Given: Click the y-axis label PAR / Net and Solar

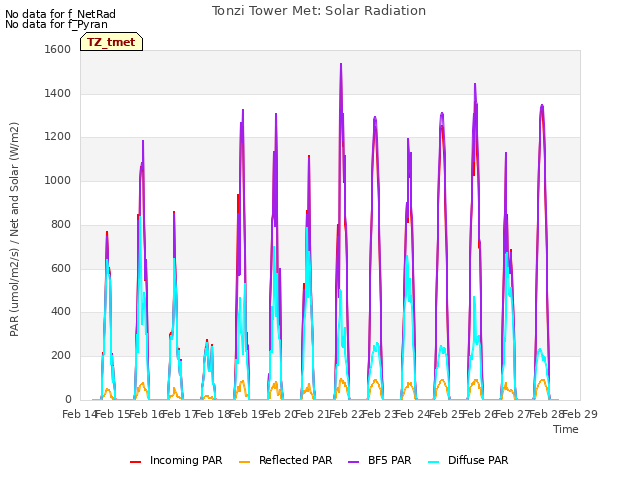Looking at the screenshot, I should point(14,229).
